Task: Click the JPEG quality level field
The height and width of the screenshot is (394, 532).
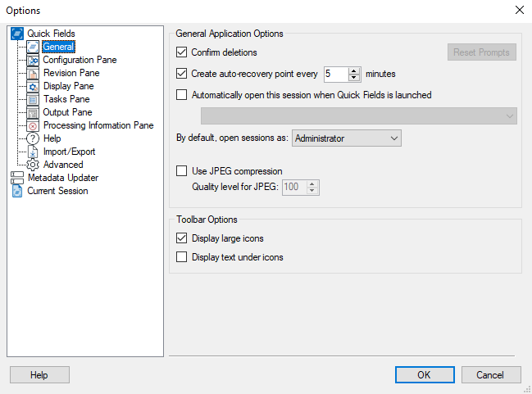Action: [x=294, y=187]
